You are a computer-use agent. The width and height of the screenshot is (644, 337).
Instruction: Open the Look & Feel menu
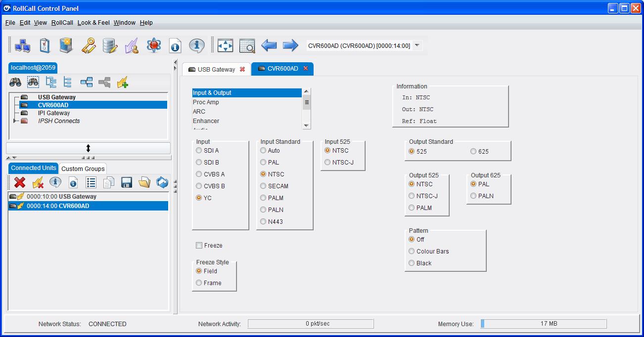(93, 23)
